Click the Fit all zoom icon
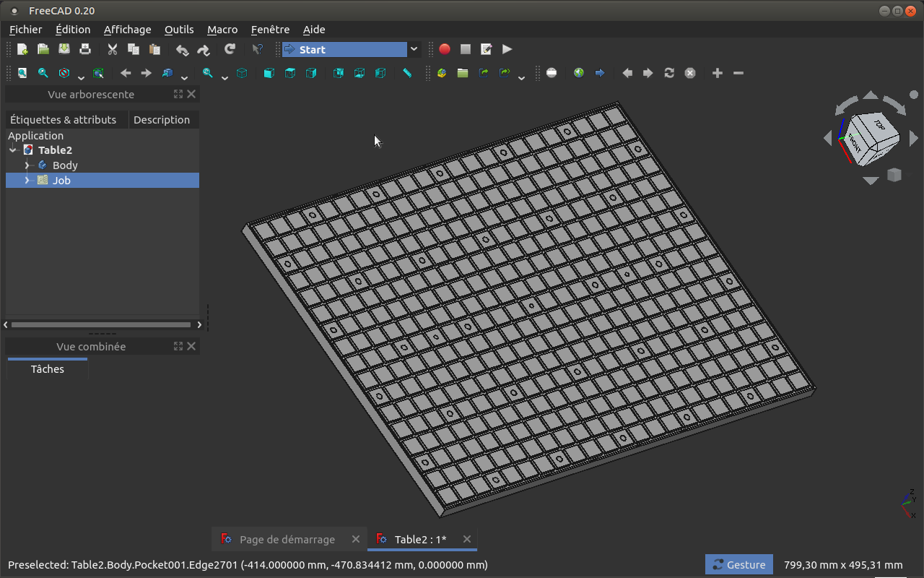 pyautogui.click(x=22, y=73)
